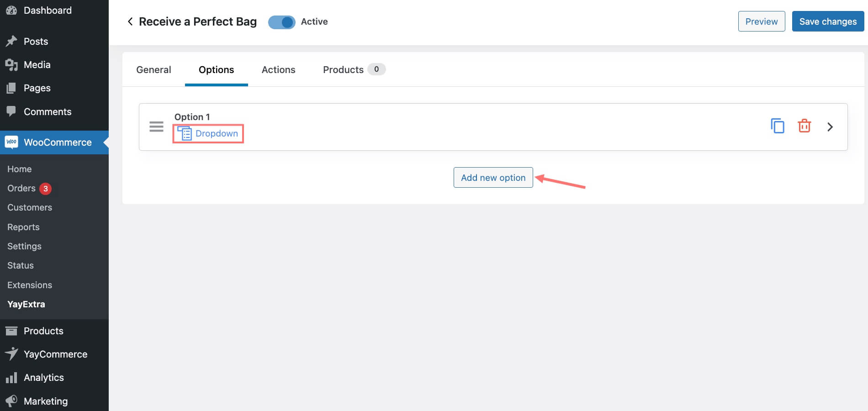Select the Media library icon
The image size is (868, 411).
pos(11,64)
